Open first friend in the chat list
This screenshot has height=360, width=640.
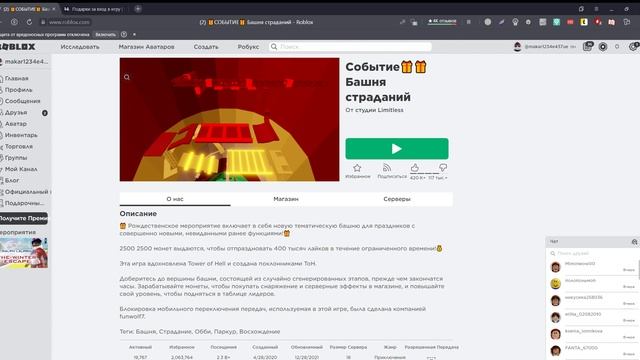(593, 267)
